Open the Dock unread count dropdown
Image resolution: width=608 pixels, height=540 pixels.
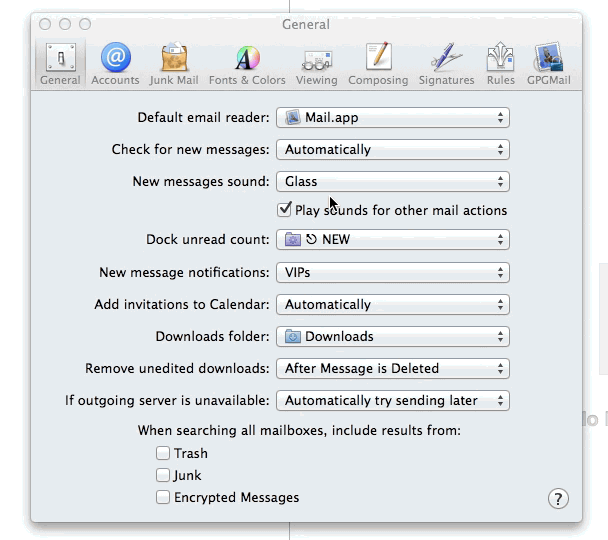[x=392, y=240]
